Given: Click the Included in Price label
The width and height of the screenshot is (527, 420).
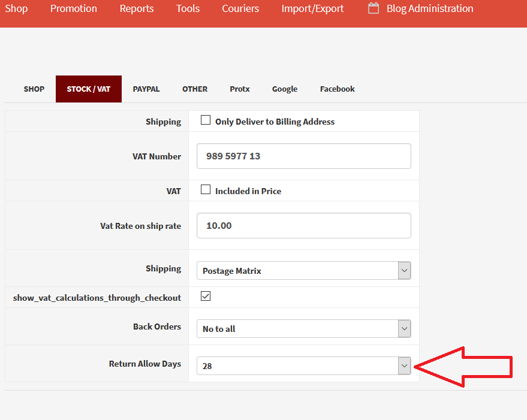Looking at the screenshot, I should [248, 191].
